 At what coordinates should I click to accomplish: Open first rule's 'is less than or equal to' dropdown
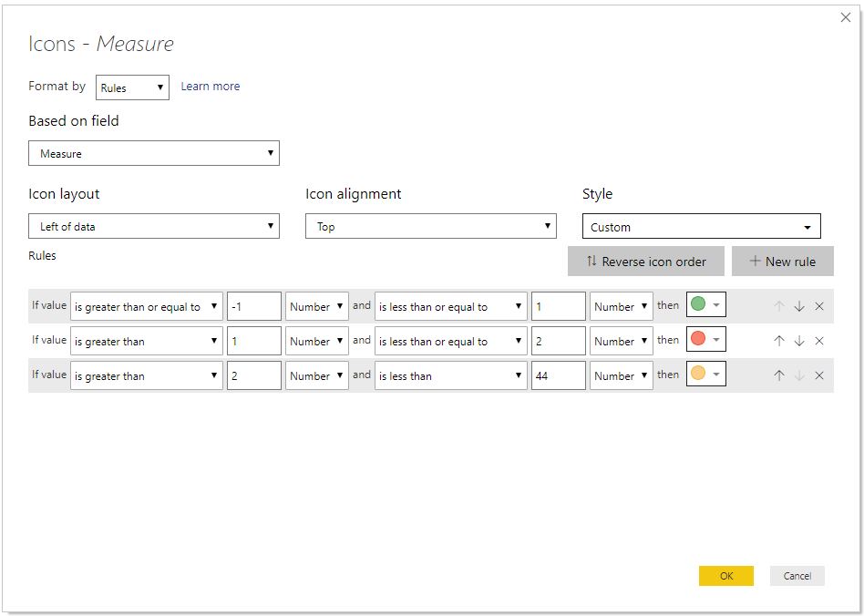[x=451, y=306]
